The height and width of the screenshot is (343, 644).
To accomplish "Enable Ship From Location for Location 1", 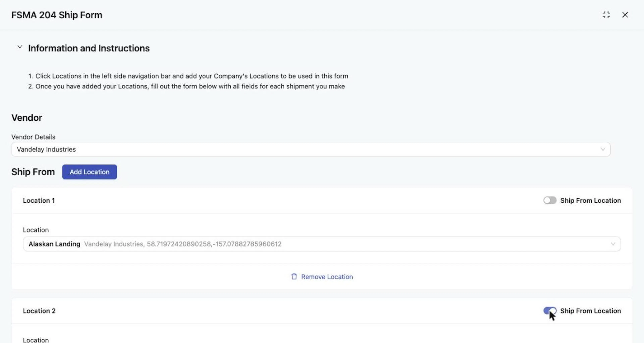I will click(x=550, y=200).
